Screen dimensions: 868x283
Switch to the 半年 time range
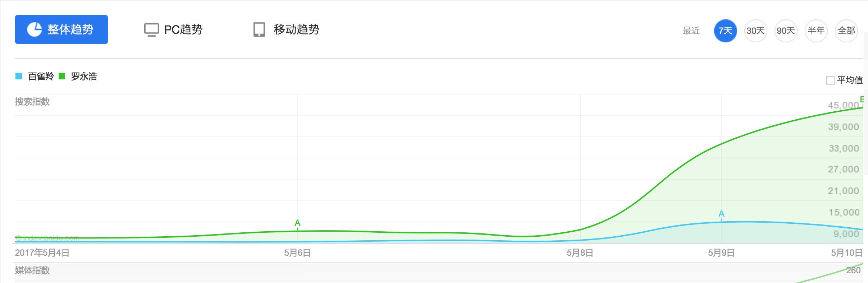816,31
